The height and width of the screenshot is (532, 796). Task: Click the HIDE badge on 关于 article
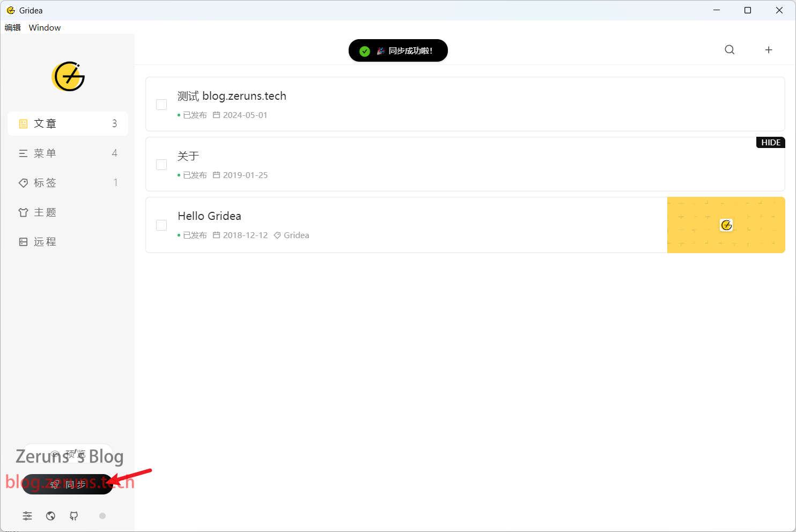click(771, 143)
